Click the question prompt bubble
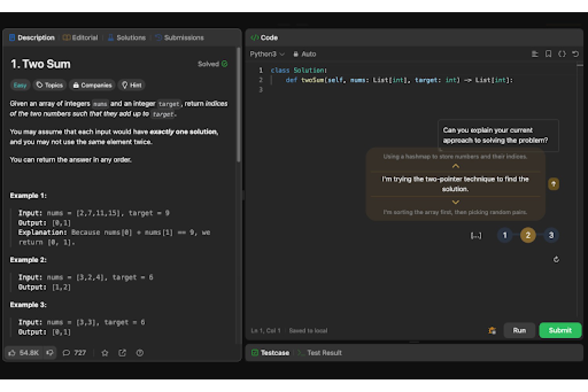The image size is (588, 392). pos(498,135)
